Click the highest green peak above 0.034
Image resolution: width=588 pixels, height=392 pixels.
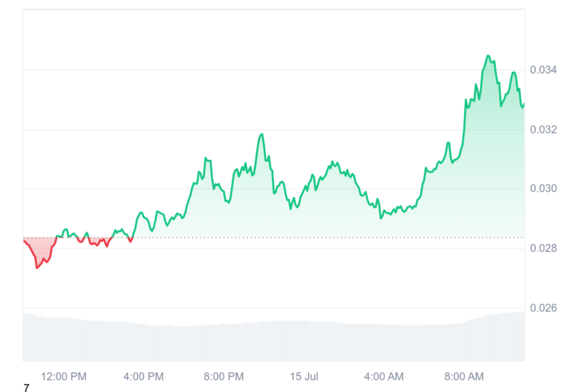coord(488,56)
